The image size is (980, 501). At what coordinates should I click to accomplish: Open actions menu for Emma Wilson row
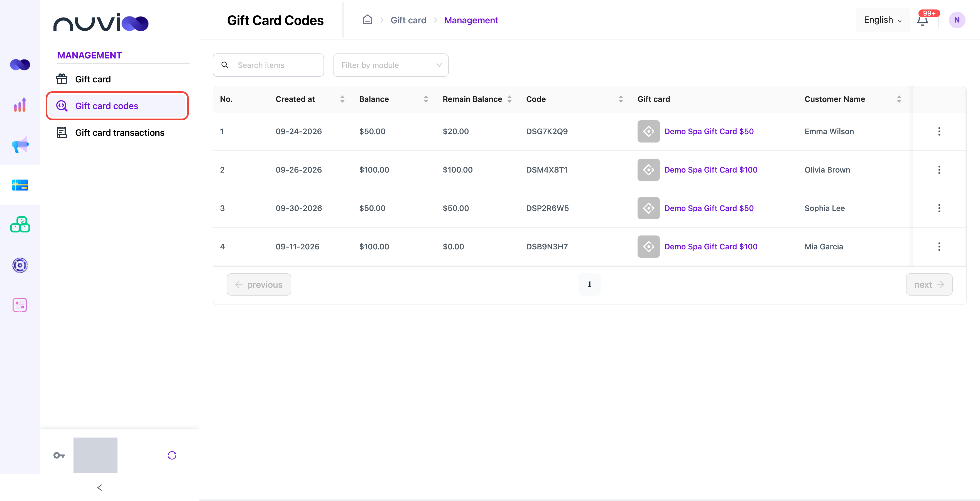pos(939,131)
